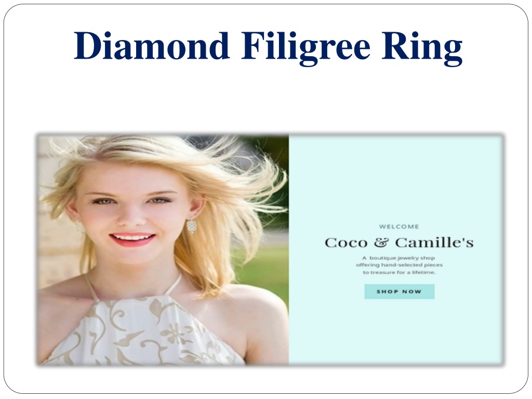The height and width of the screenshot is (399, 532).
Task: Select the Diamond Filigree Ring slide title
Action: click(268, 46)
